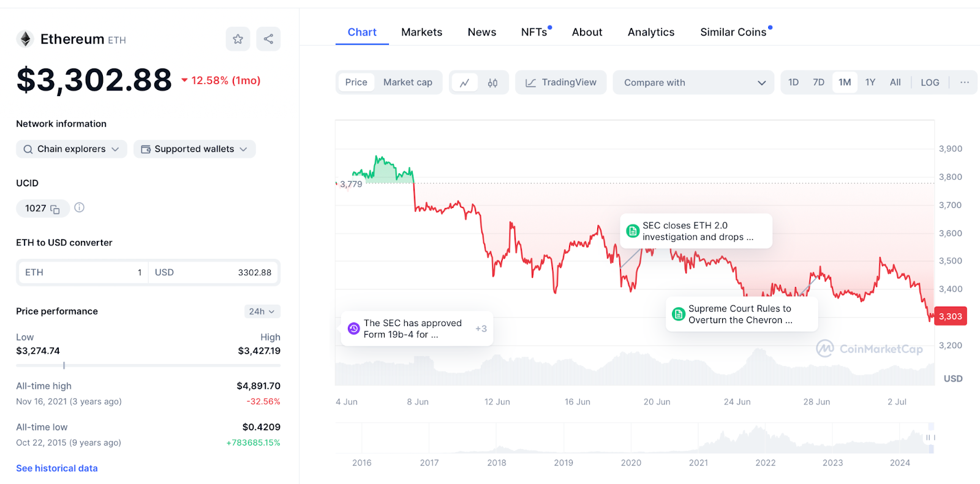Set chart range to 1D
980x484 pixels.
(x=793, y=83)
